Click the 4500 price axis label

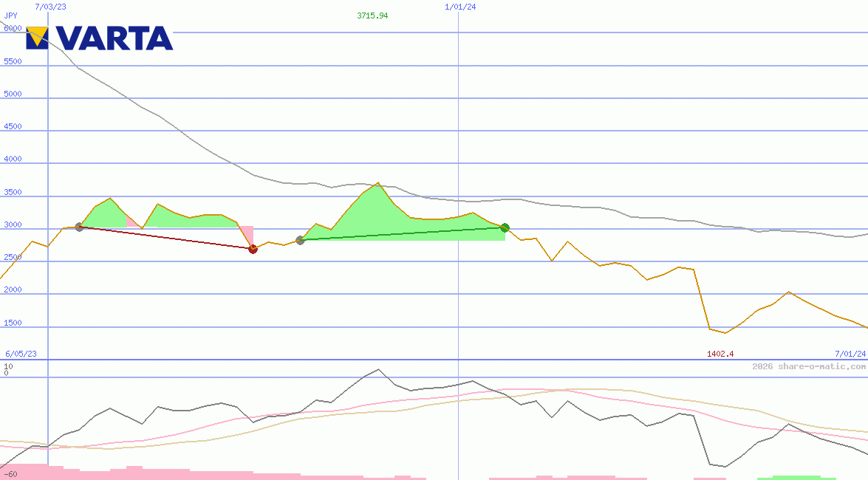pyautogui.click(x=13, y=126)
